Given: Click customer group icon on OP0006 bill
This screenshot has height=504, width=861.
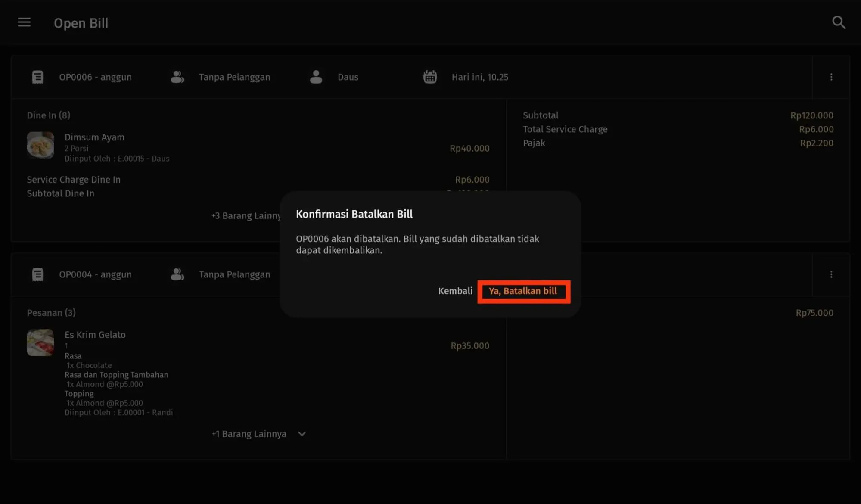Looking at the screenshot, I should pyautogui.click(x=177, y=77).
